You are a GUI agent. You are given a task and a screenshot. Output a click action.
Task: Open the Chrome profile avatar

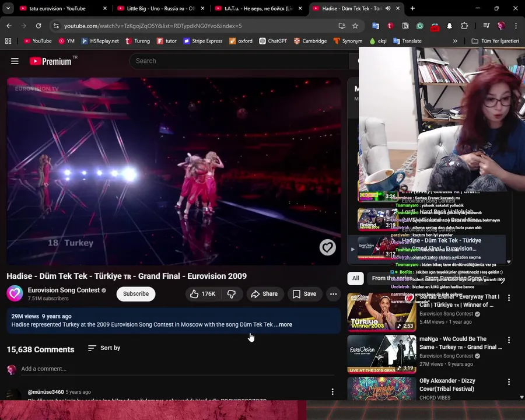[x=501, y=26]
